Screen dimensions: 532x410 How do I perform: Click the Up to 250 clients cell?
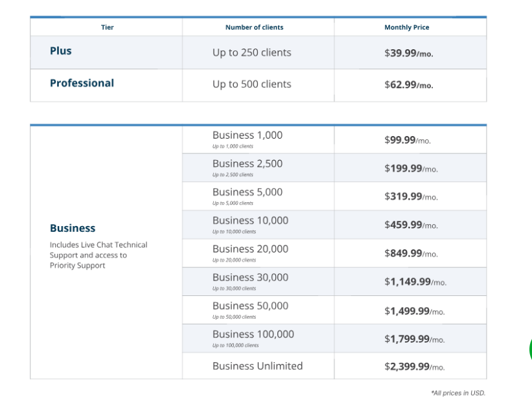tap(252, 52)
